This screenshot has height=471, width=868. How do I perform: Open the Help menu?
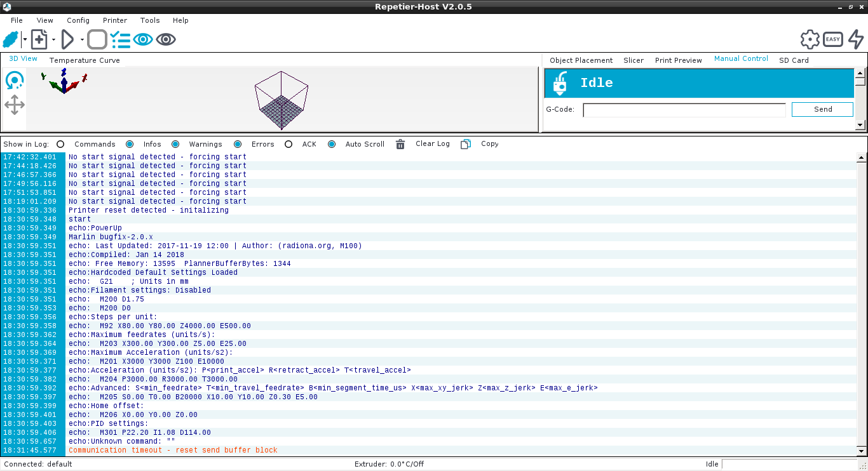click(x=180, y=20)
